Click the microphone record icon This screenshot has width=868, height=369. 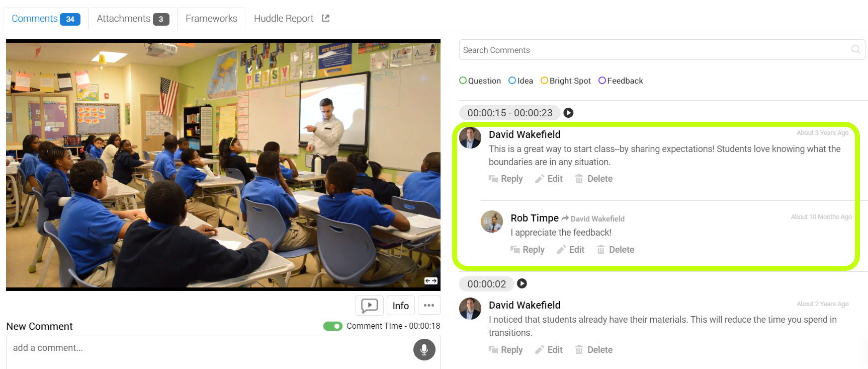pyautogui.click(x=424, y=349)
